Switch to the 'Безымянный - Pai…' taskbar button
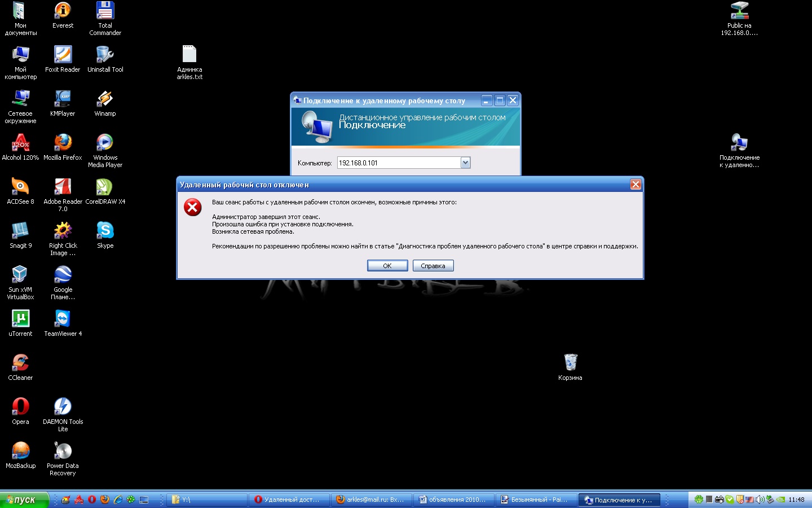 click(x=537, y=500)
